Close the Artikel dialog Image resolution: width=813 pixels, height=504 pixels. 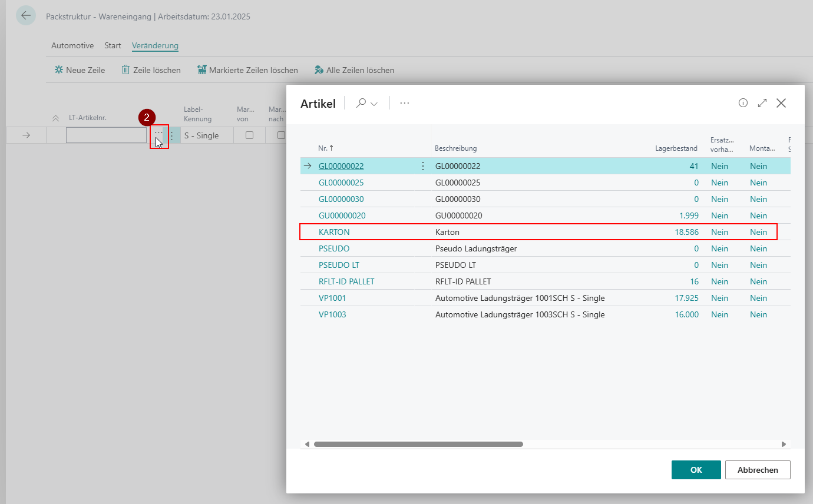(x=781, y=103)
